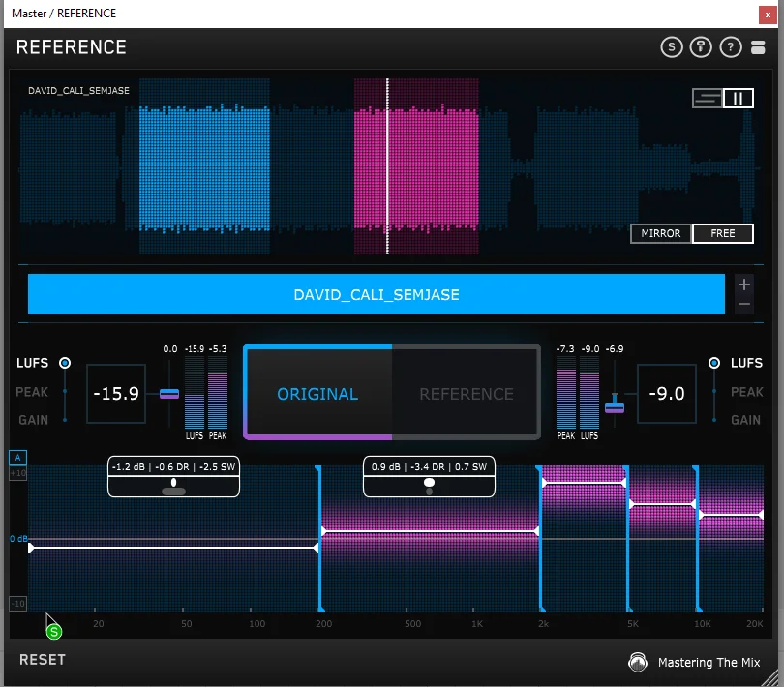
Task: Switch to the horizontal lines waveform view
Action: click(x=707, y=98)
